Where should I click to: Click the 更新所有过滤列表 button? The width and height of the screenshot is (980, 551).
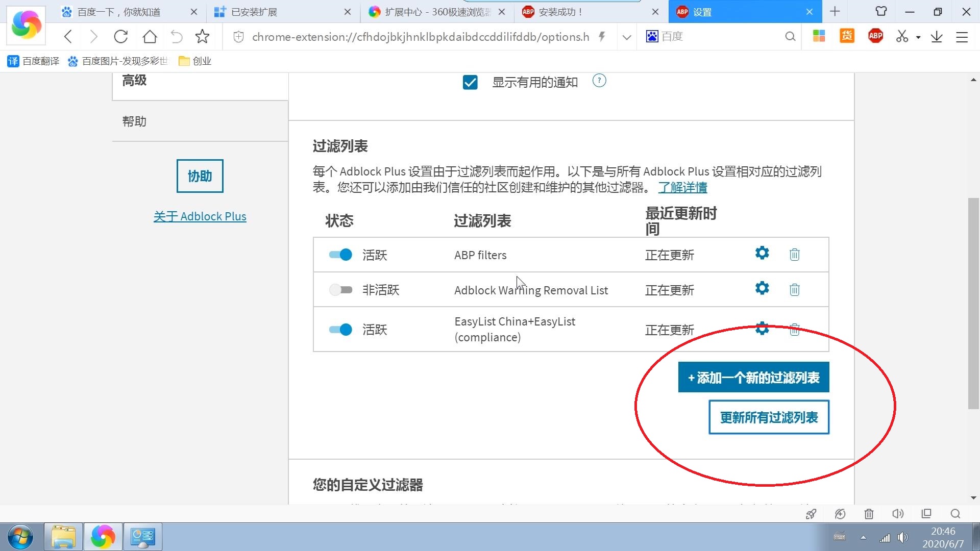768,417
